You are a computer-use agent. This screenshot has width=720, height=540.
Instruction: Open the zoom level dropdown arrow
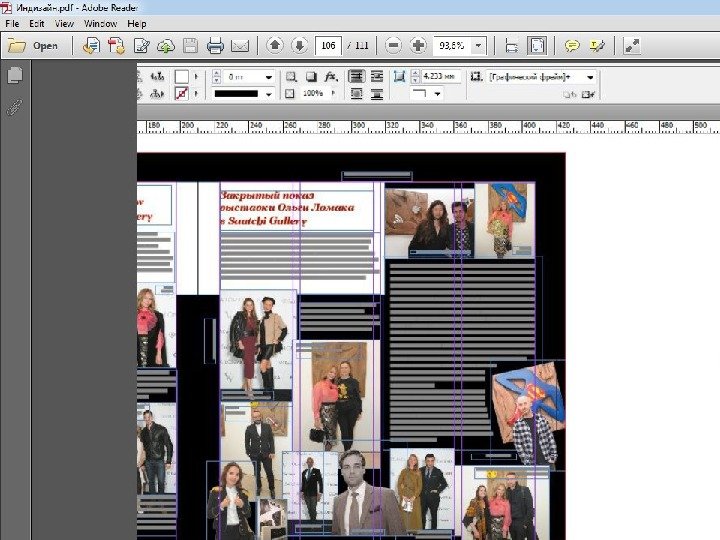(x=478, y=45)
